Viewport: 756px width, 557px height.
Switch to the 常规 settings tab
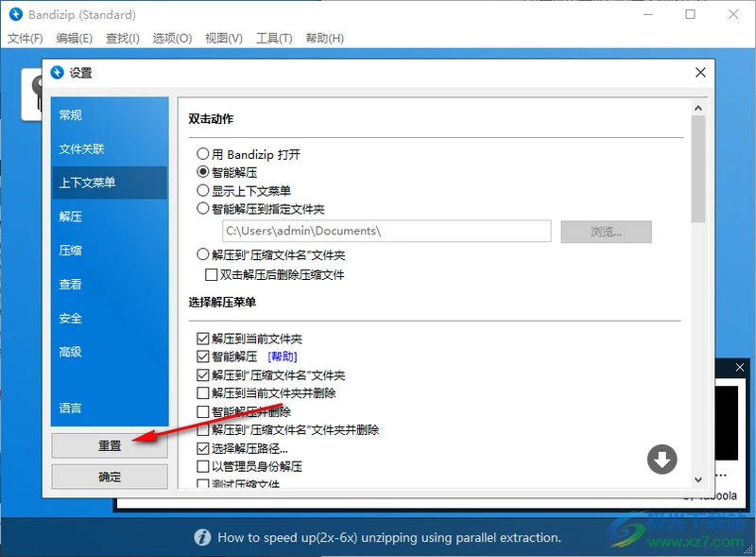click(110, 114)
